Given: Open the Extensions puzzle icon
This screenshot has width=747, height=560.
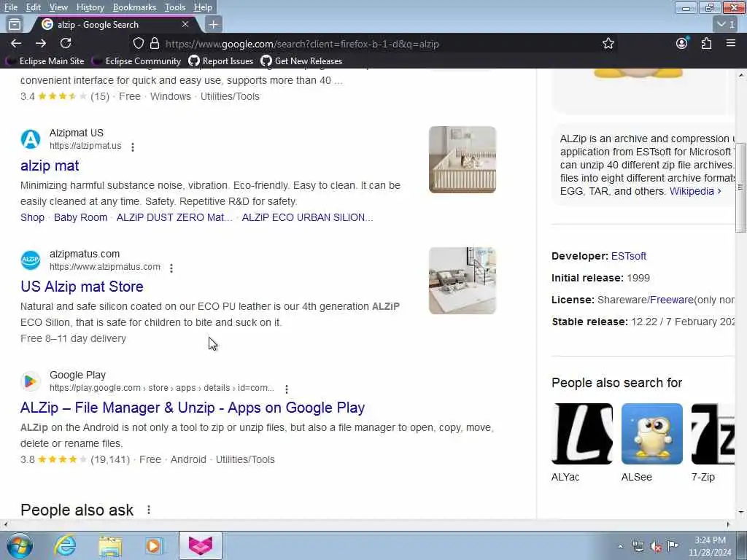Looking at the screenshot, I should pos(706,43).
